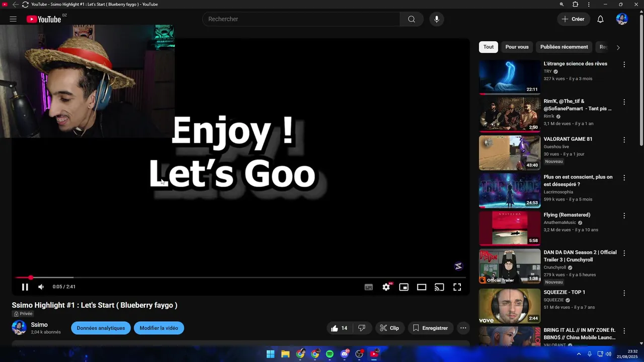Open the SQUEEZIE - TOP 1 video title

pyautogui.click(x=564, y=292)
